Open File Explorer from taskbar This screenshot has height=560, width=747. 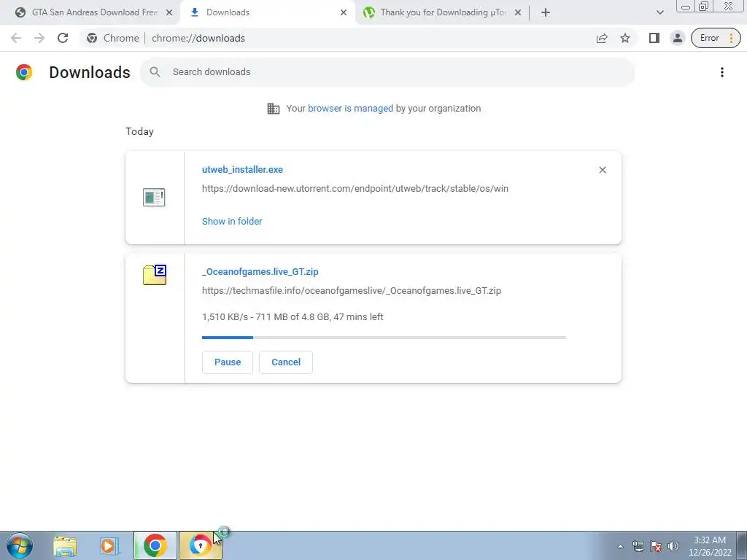65,545
